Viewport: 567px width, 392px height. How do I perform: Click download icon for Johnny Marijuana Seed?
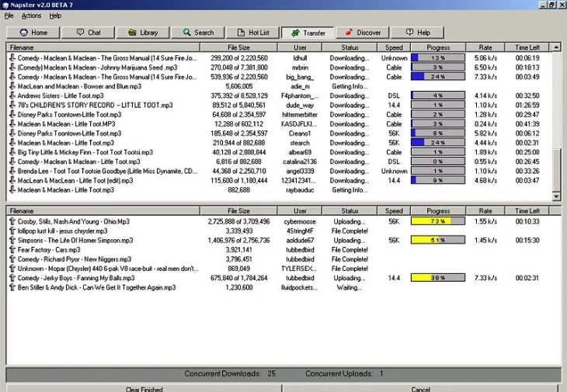pos(12,68)
